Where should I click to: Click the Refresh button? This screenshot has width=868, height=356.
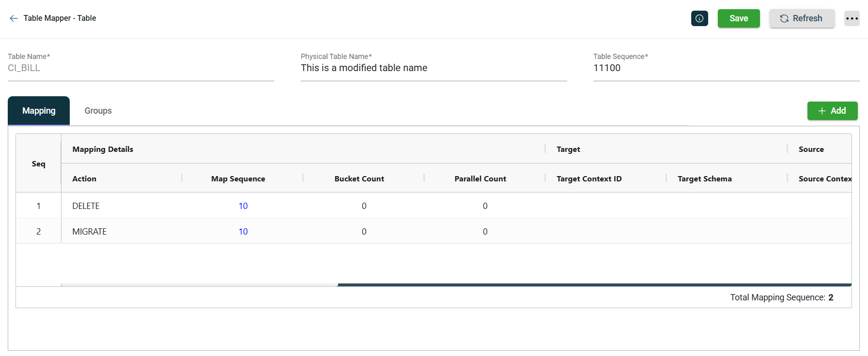point(801,18)
